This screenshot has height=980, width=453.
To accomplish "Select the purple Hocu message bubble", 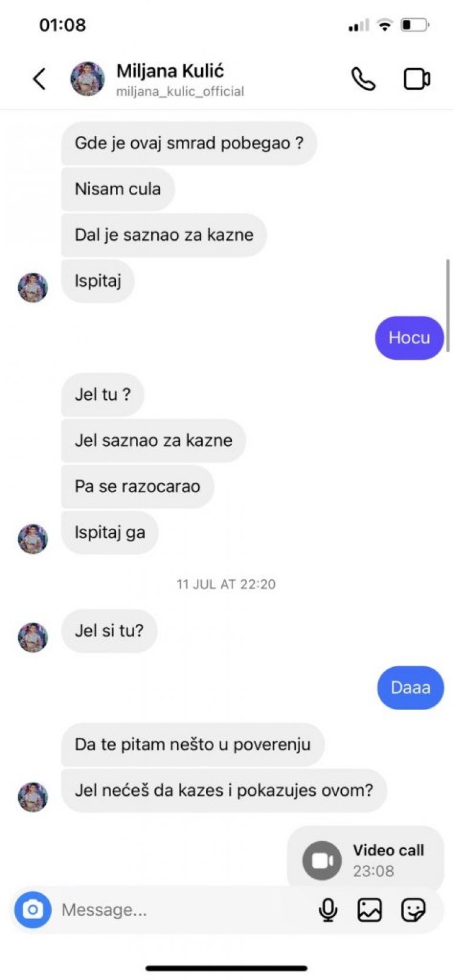I will pyautogui.click(x=409, y=337).
